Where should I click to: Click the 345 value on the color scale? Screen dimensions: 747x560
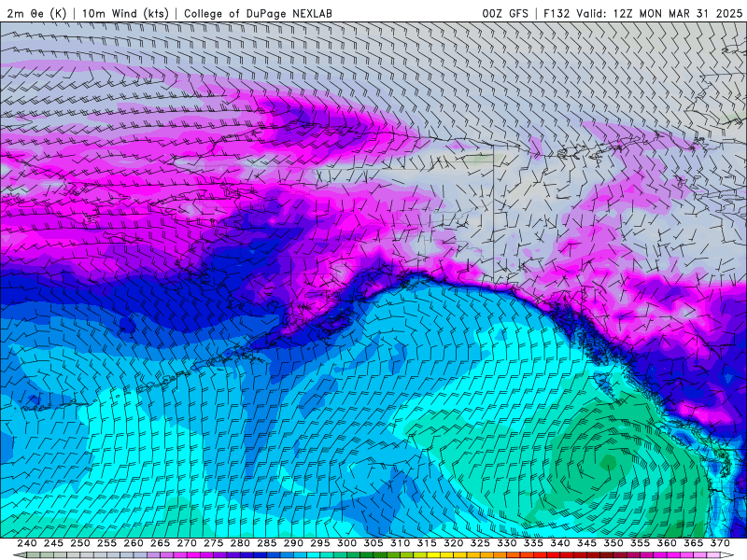tap(587, 543)
